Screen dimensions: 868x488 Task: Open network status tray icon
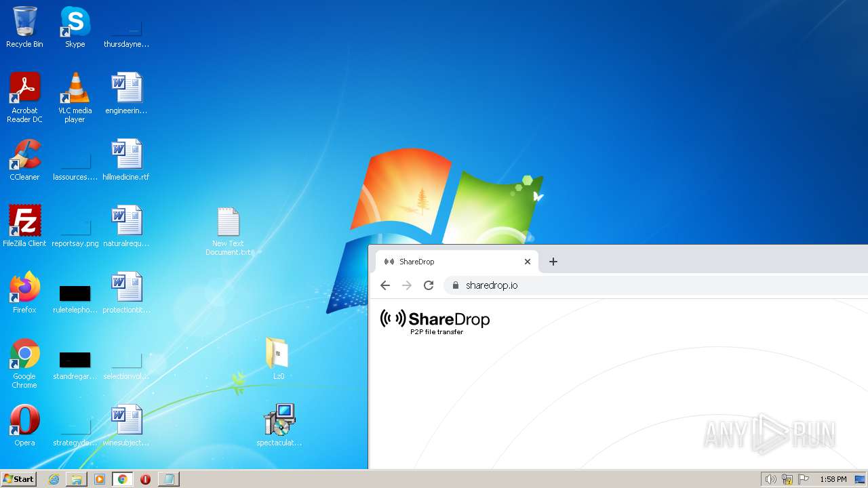787,479
